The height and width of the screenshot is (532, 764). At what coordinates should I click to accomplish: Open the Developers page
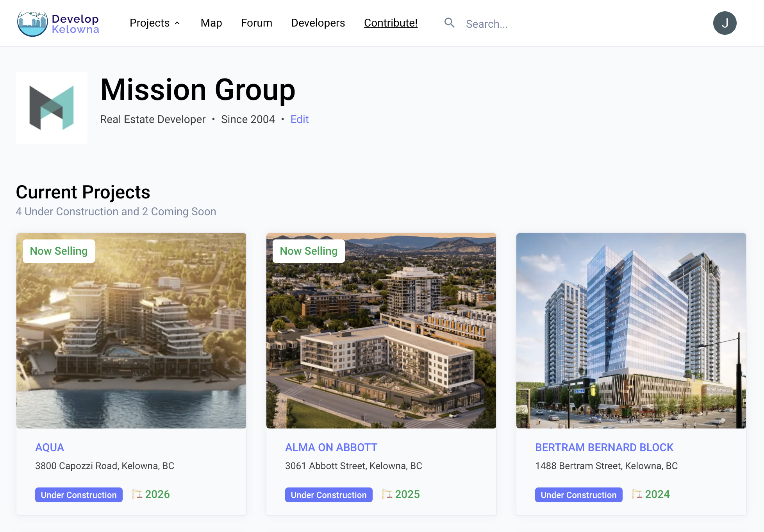click(x=318, y=23)
